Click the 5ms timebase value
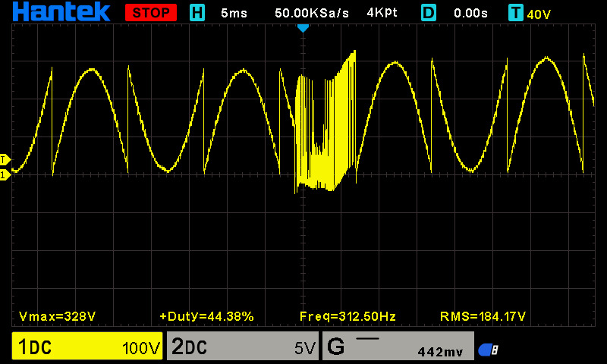The image size is (607, 364). click(234, 13)
